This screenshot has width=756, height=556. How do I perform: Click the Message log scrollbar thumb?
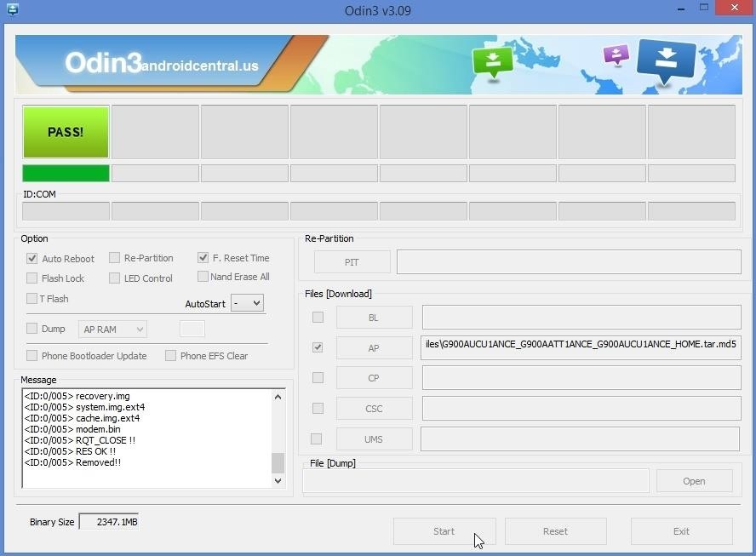click(278, 463)
